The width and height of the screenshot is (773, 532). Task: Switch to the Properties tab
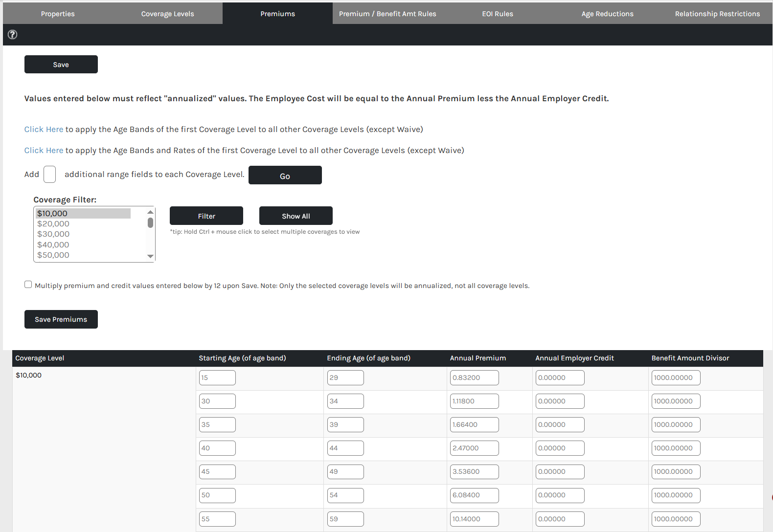(58, 13)
